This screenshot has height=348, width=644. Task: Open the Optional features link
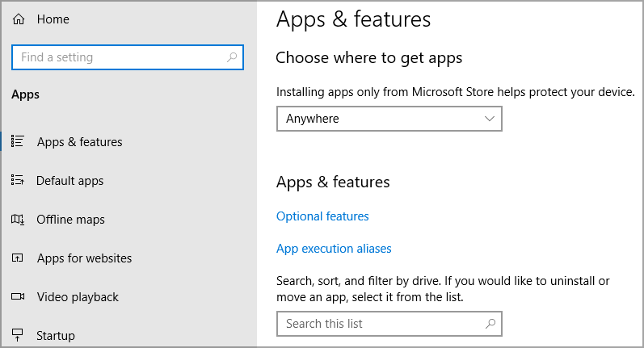pos(322,216)
